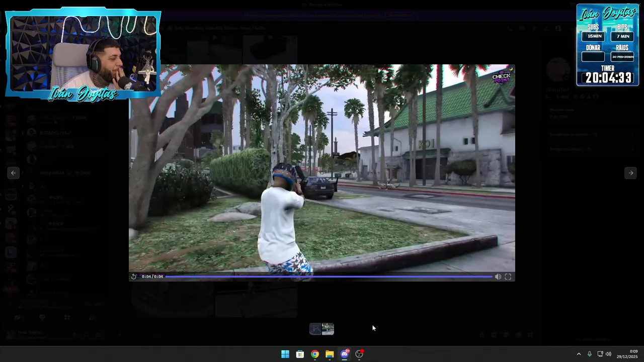Open the video in fullscreen mode
This screenshot has height=362, width=644.
point(508,277)
